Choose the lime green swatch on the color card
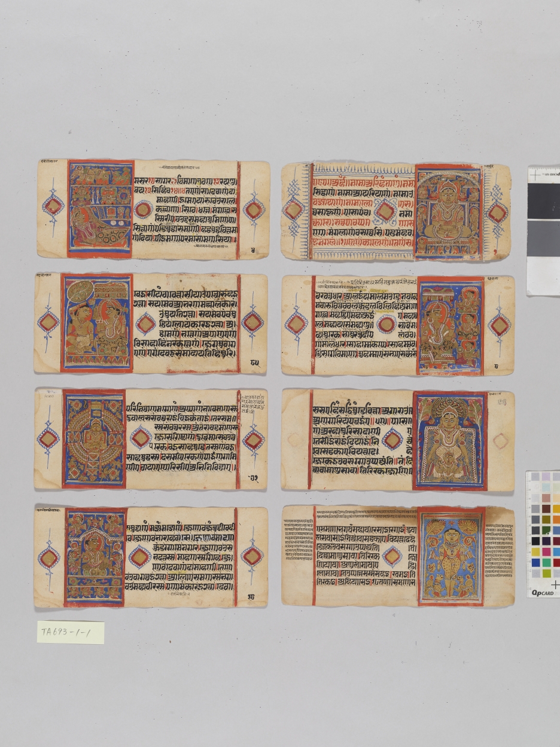The height and width of the screenshot is (747, 560). [546, 574]
